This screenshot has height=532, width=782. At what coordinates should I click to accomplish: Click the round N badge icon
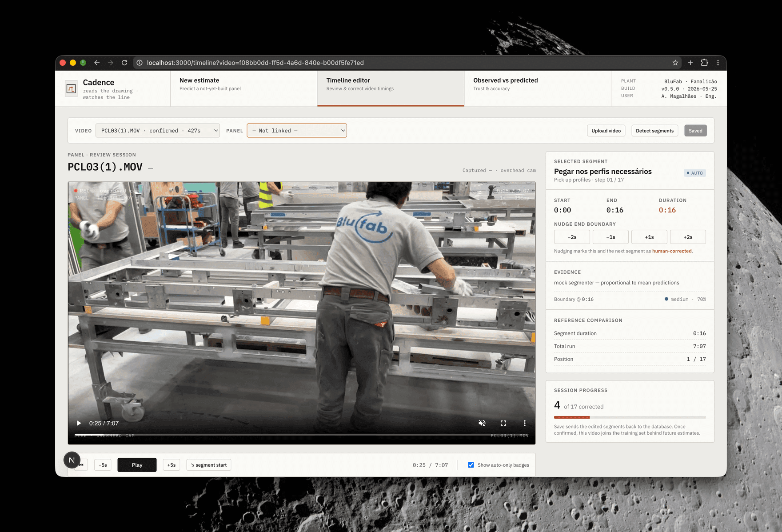point(72,460)
